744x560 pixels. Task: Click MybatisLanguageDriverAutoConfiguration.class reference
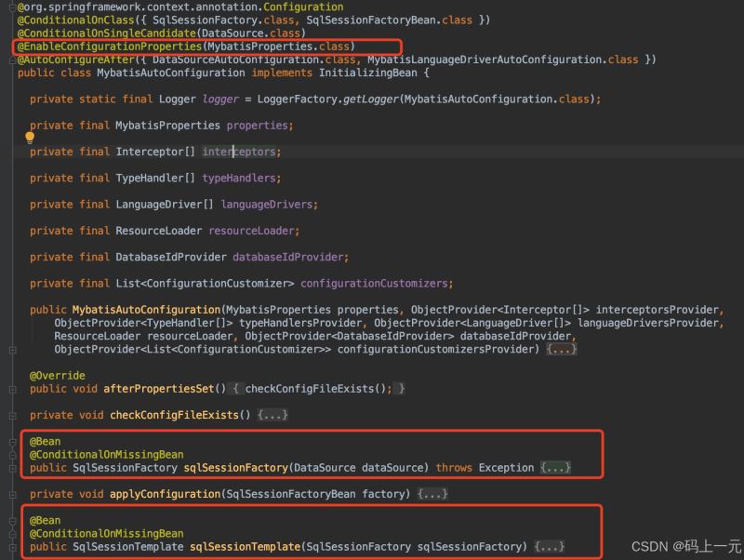coord(503,60)
